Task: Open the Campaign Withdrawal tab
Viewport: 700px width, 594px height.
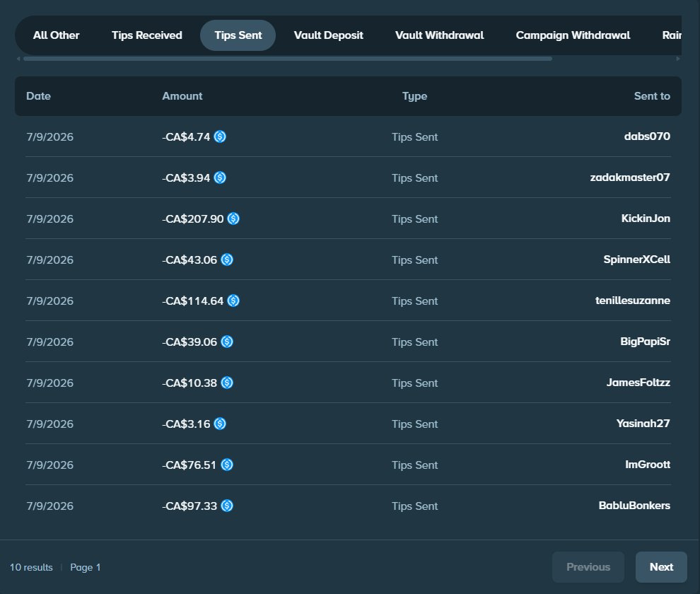Action: [573, 35]
